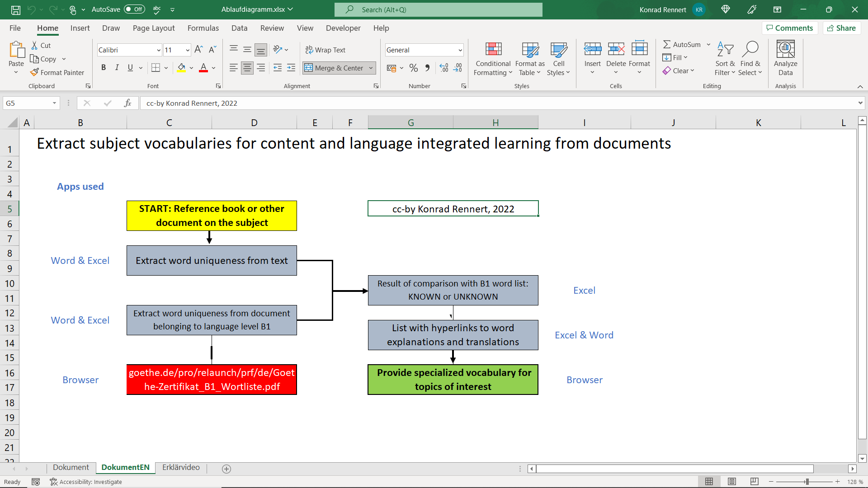Click the Undo arrow icon

pos(31,9)
